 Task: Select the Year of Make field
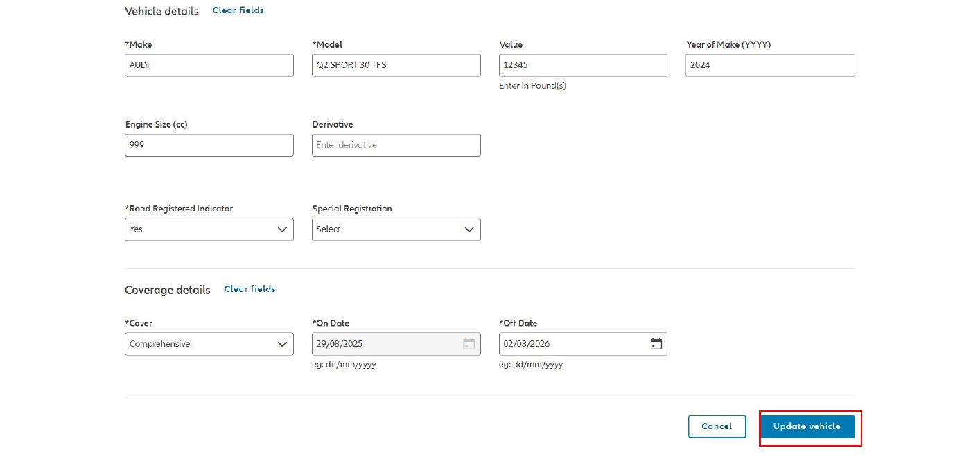[x=770, y=65]
